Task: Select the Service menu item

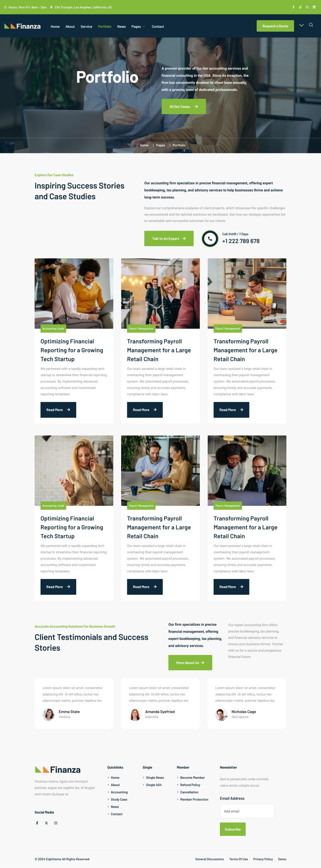Action: [x=86, y=27]
